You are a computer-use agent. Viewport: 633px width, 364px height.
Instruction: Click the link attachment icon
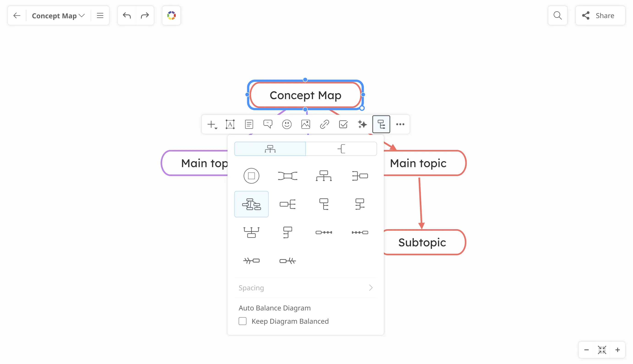[x=324, y=124]
